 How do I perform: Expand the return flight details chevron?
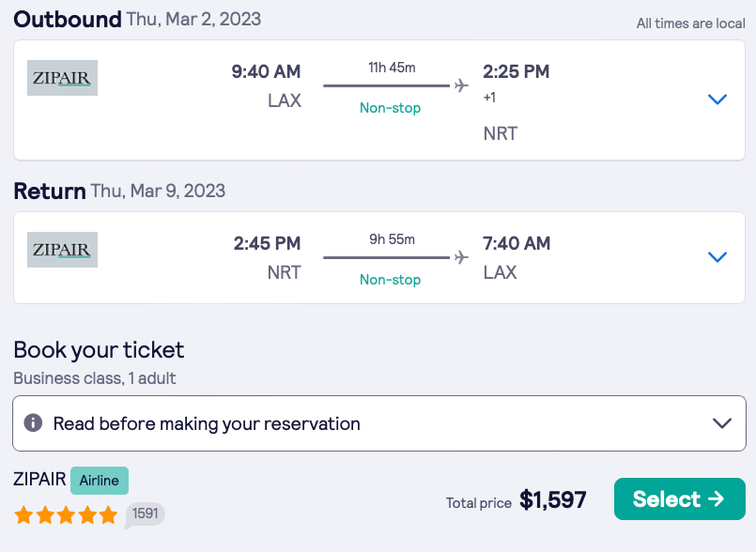717,257
